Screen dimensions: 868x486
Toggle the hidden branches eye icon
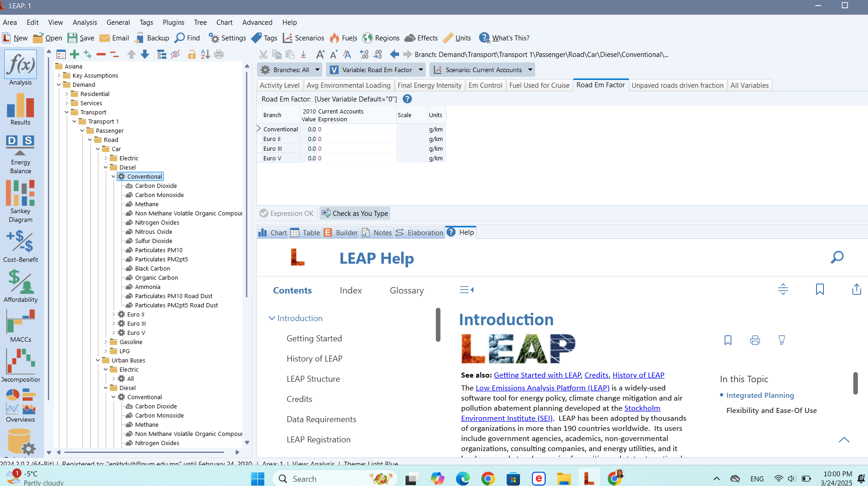175,54
